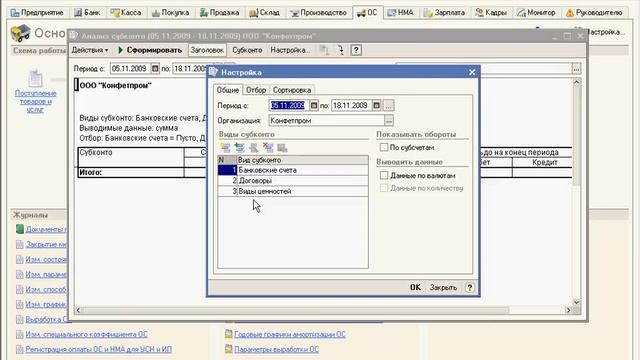Open the Монитор section tab
The image size is (640, 360).
(536, 13)
